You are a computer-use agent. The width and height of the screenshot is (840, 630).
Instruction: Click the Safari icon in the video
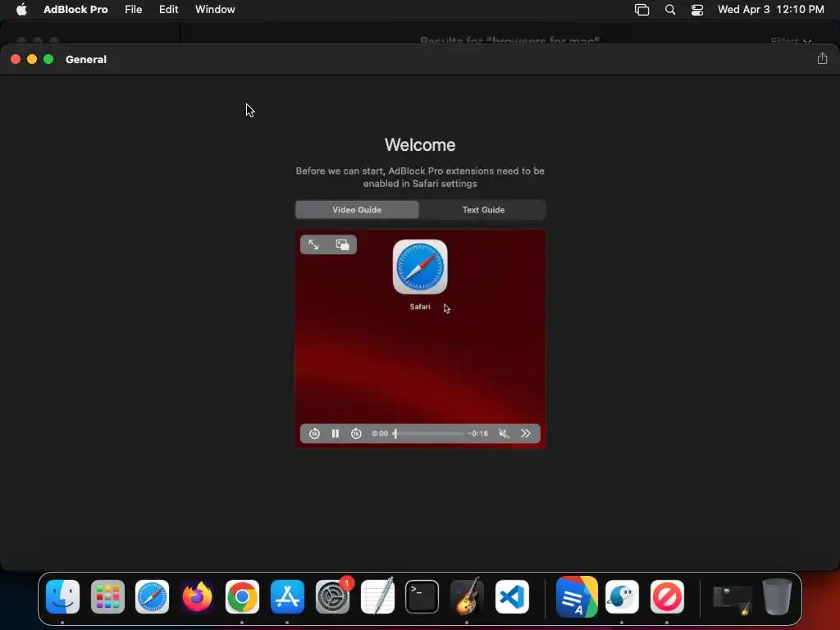[420, 267]
